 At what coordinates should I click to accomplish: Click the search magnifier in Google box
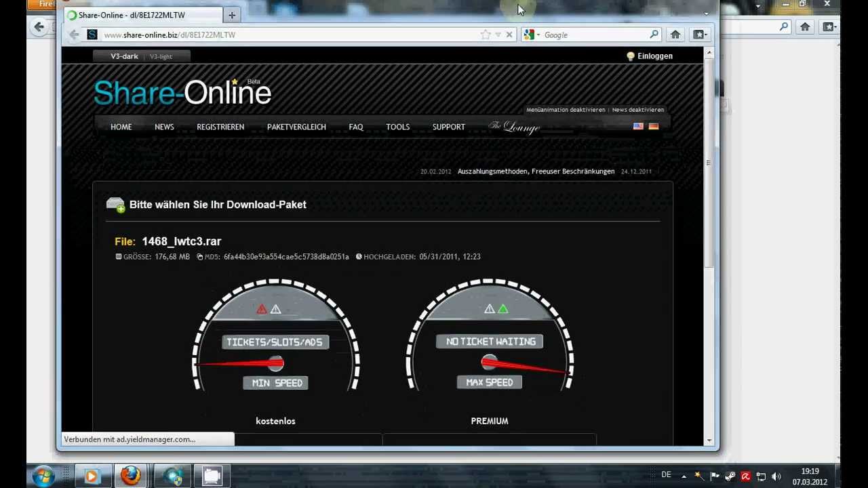(x=654, y=35)
